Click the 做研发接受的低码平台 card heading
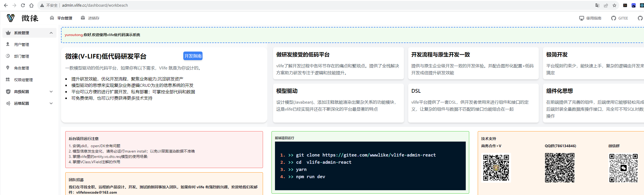This screenshot has width=644, height=195. tap(303, 55)
